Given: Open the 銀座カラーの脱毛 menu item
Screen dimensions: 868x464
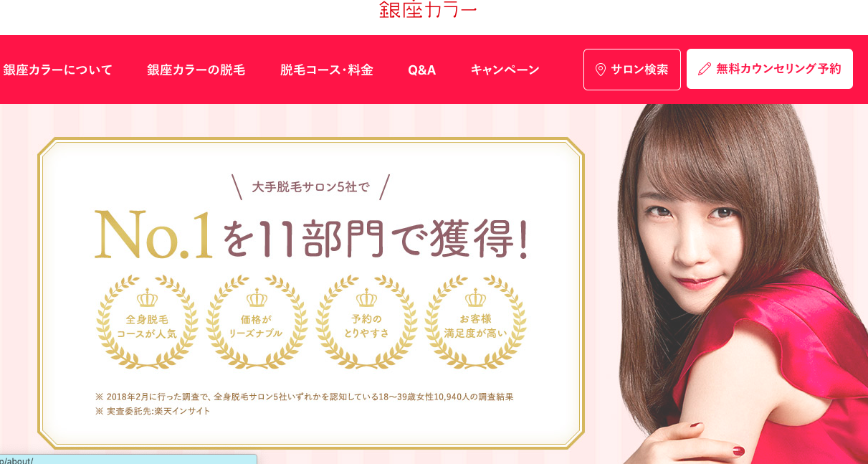Looking at the screenshot, I should (196, 70).
